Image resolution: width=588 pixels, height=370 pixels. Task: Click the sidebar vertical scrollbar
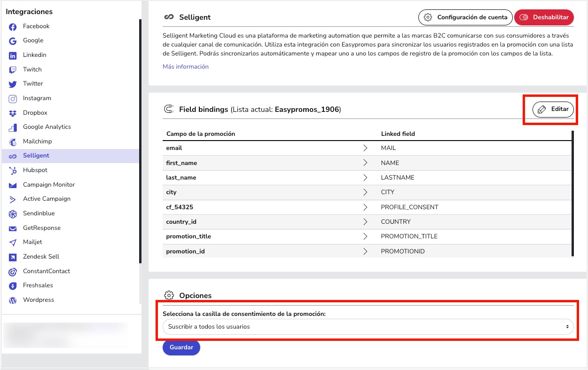click(x=140, y=141)
